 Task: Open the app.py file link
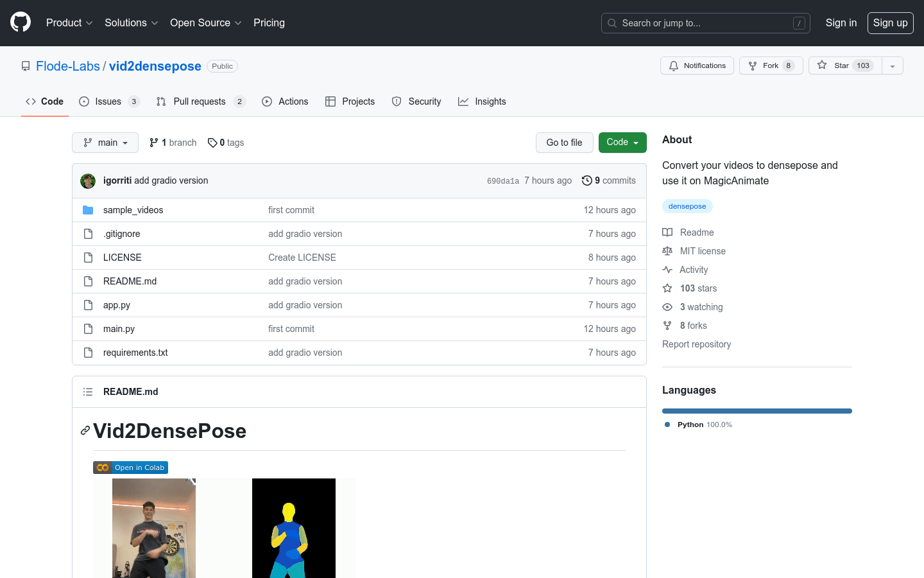[117, 305]
